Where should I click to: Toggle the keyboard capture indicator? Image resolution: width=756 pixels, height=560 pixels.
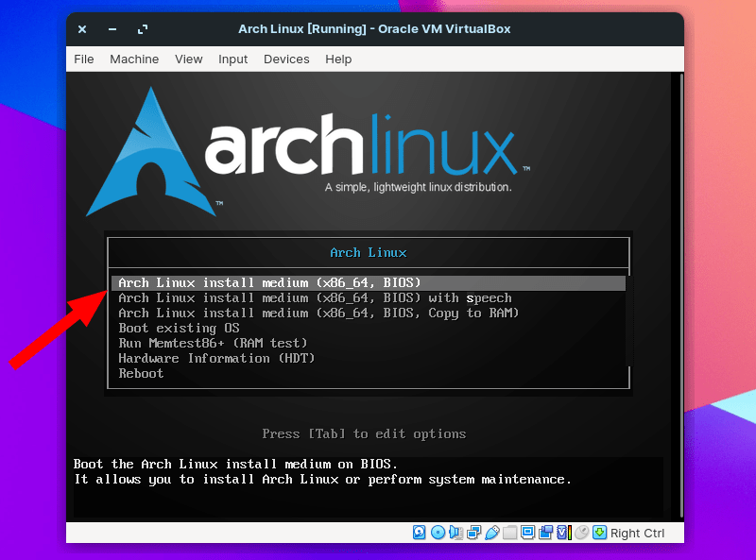pyautogui.click(x=600, y=533)
